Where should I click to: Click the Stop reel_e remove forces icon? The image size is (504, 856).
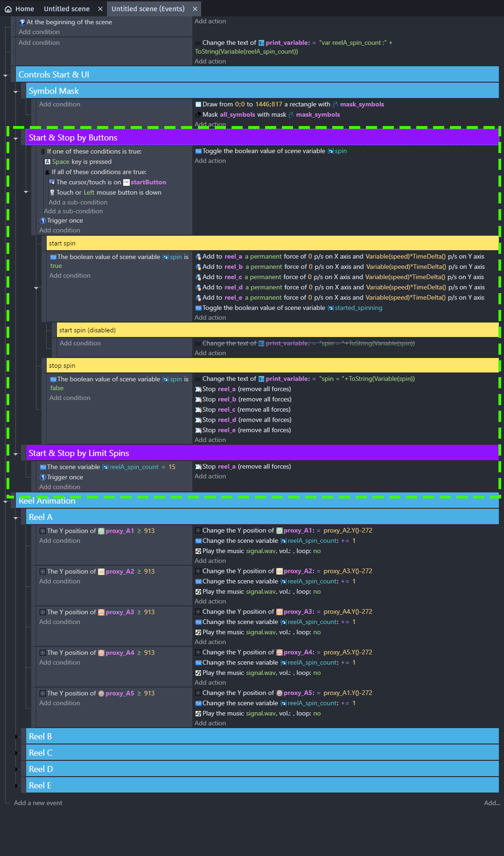(x=198, y=430)
